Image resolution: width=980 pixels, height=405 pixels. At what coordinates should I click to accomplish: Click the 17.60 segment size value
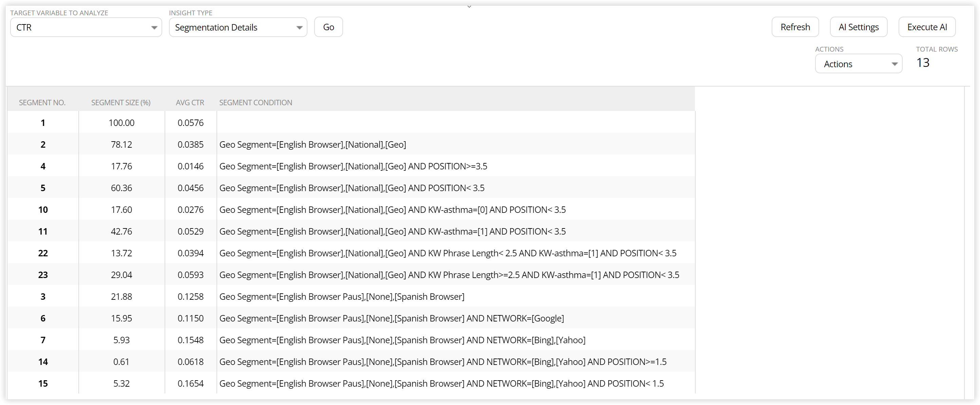pyautogui.click(x=121, y=209)
